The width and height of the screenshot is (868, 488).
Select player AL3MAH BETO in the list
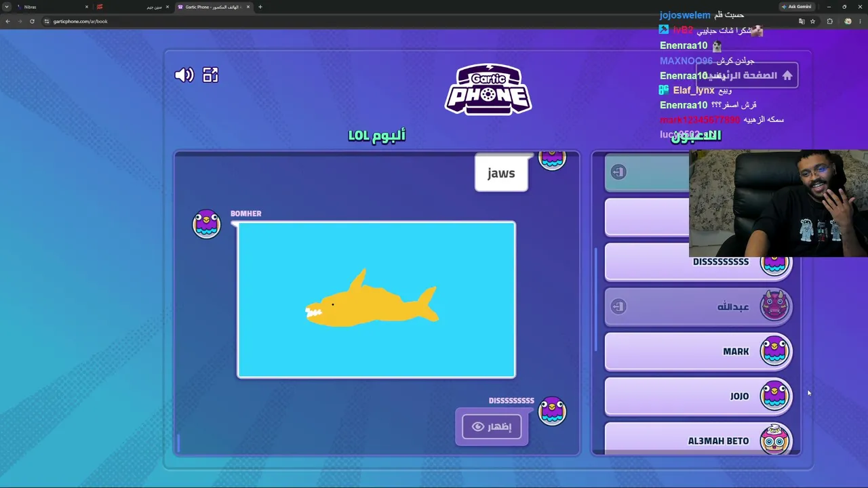coord(698,439)
